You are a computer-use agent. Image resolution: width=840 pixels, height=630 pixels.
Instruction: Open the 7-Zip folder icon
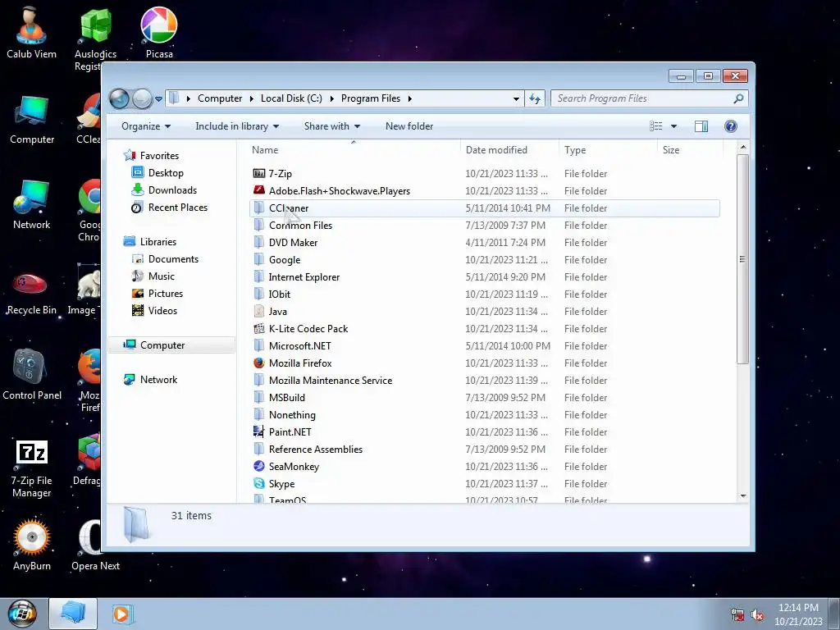click(x=258, y=174)
